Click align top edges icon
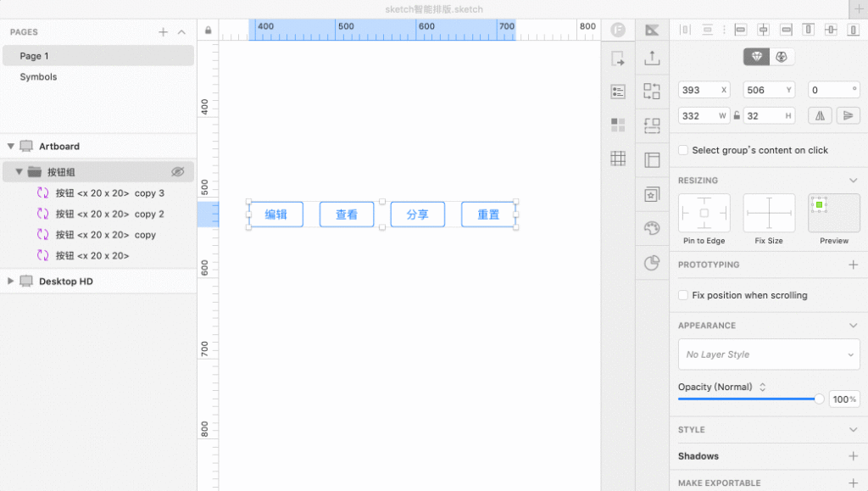 808,30
